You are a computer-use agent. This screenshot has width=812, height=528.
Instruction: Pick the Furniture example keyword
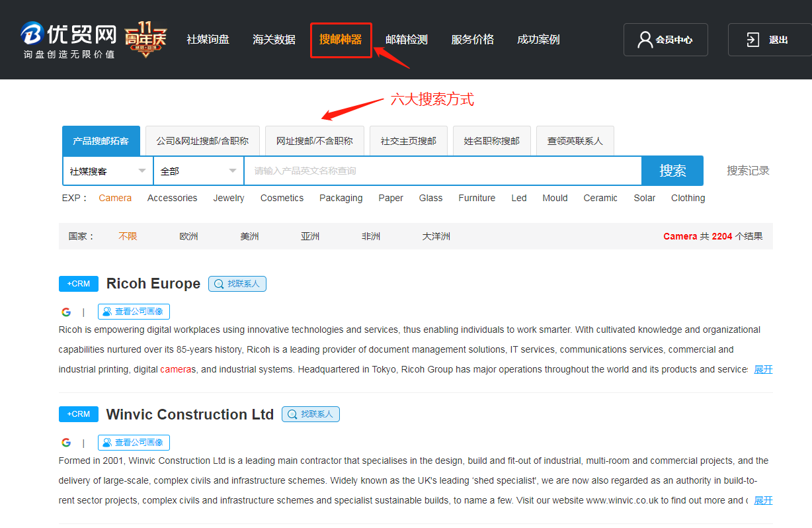[477, 198]
